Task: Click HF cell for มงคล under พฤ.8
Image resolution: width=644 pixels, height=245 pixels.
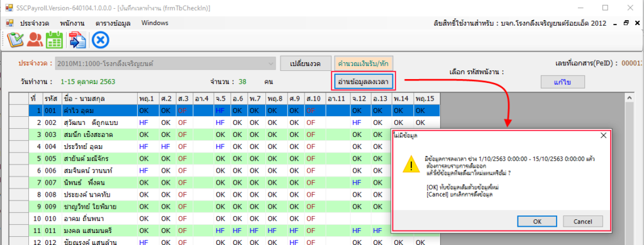Action: [276, 231]
